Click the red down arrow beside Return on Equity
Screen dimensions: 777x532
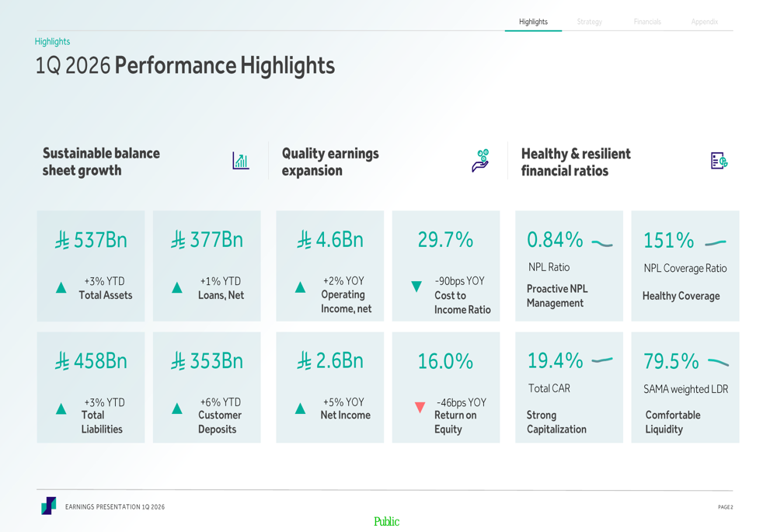coord(420,407)
